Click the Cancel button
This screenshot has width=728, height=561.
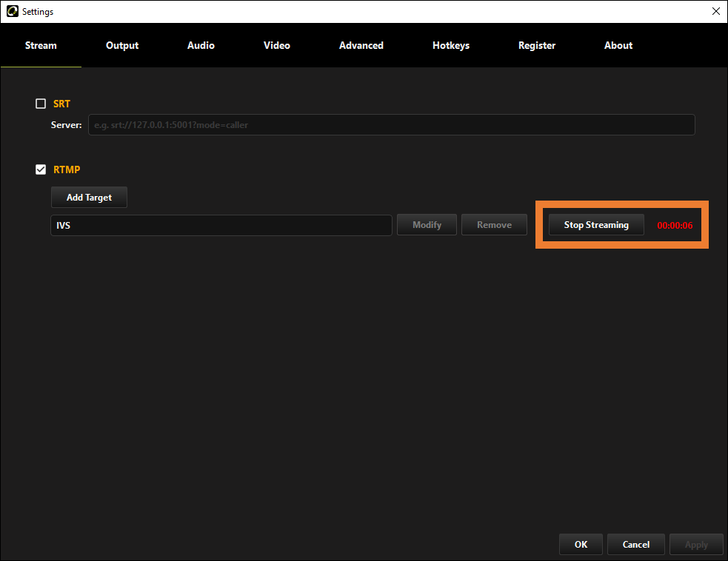pos(635,544)
